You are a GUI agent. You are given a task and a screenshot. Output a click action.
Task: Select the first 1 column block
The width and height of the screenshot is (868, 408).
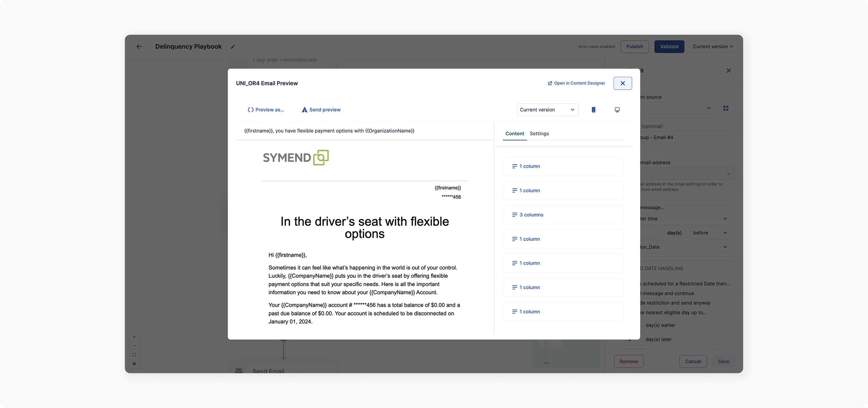(x=563, y=166)
